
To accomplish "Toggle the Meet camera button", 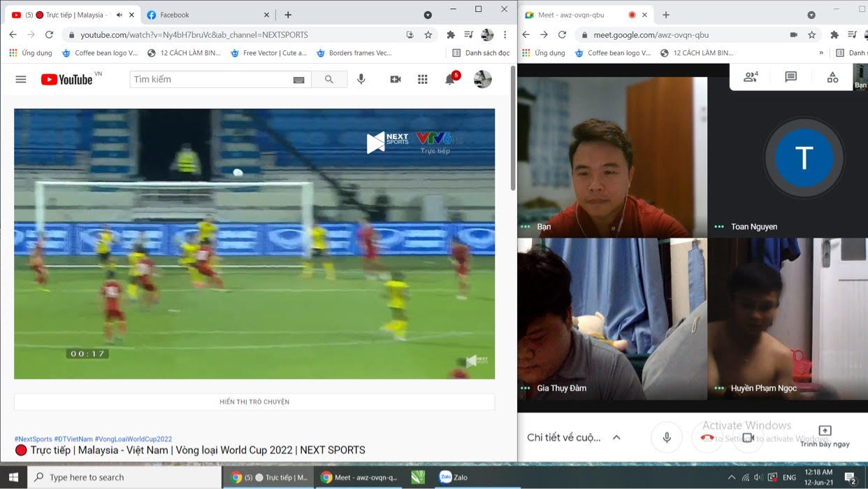I will (748, 438).
